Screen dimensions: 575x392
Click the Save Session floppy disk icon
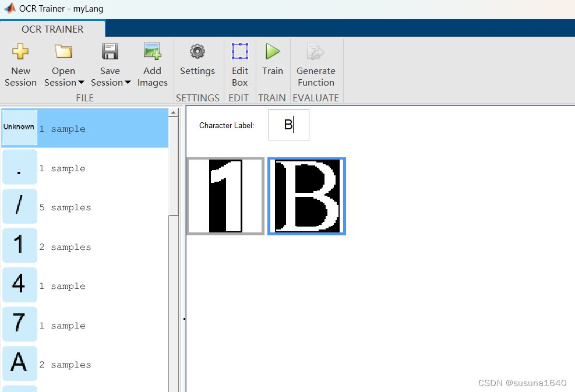pyautogui.click(x=110, y=51)
